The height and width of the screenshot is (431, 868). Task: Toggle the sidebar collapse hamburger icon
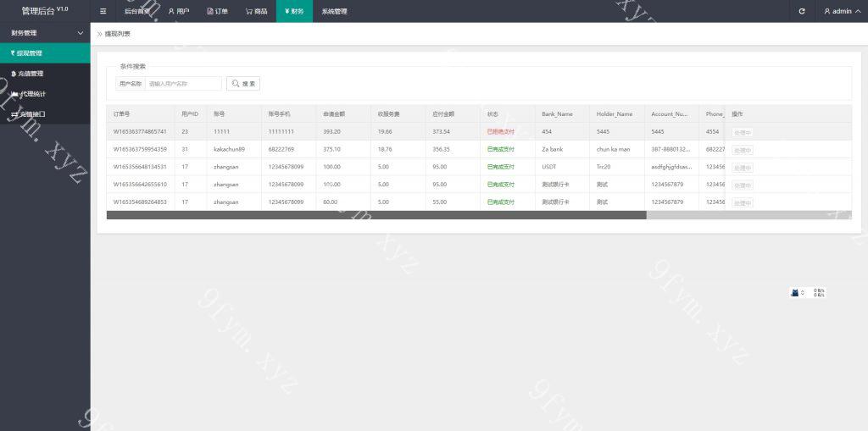(103, 11)
